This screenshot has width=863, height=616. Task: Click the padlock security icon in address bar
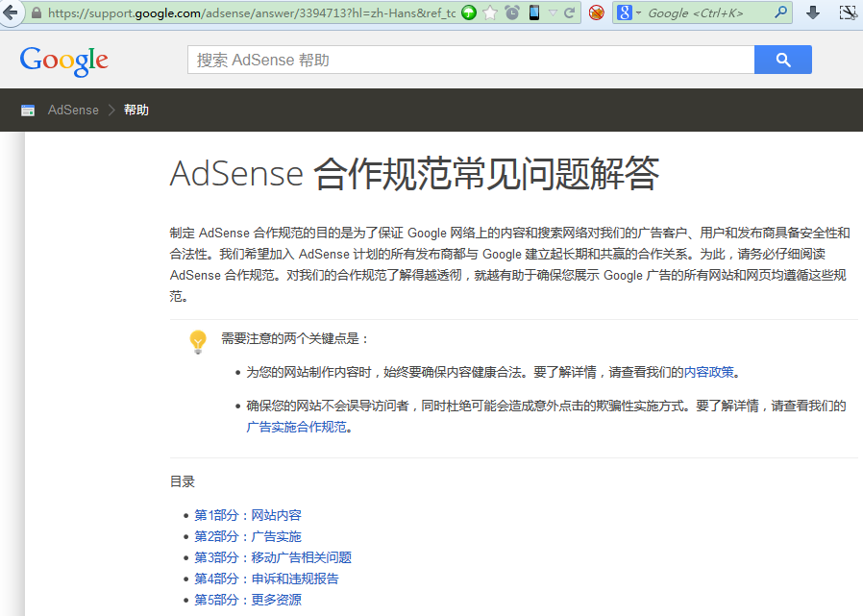pos(36,12)
